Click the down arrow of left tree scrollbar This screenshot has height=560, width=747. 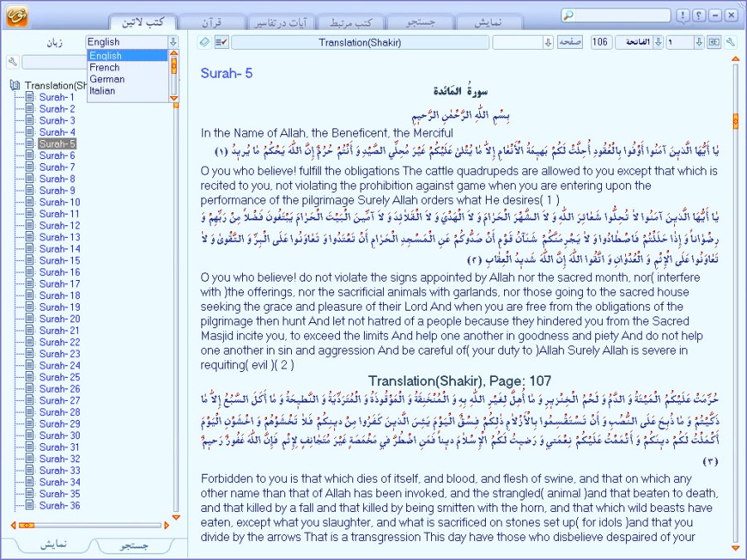(x=176, y=517)
